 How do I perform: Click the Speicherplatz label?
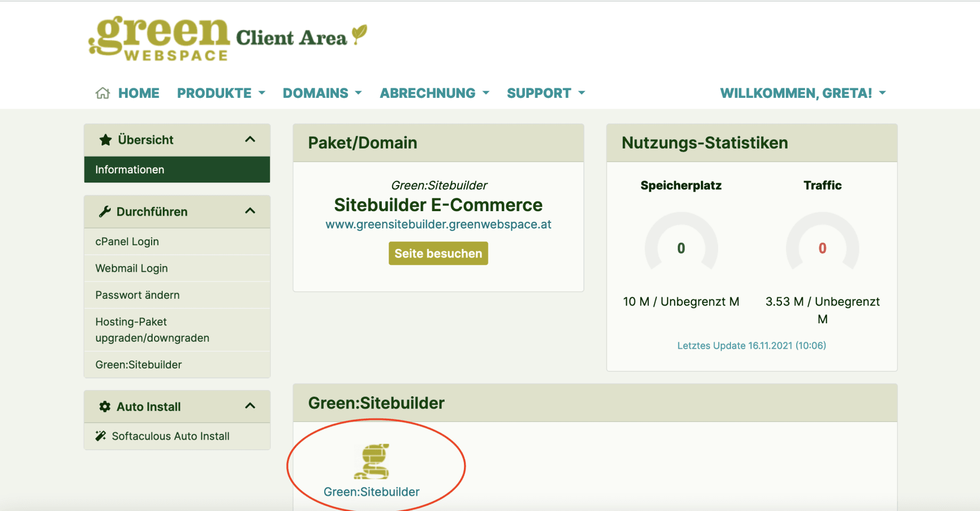coord(681,186)
